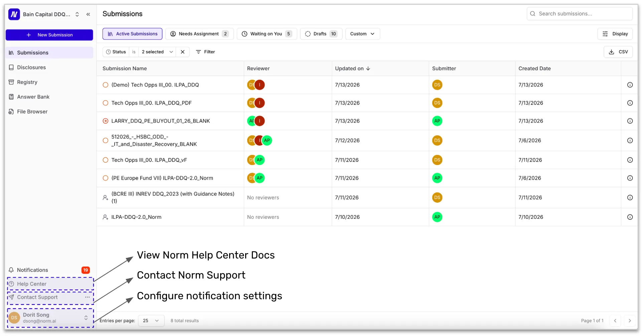Click the DS submitter avatar in (Demo) Tech Opps row

(437, 85)
